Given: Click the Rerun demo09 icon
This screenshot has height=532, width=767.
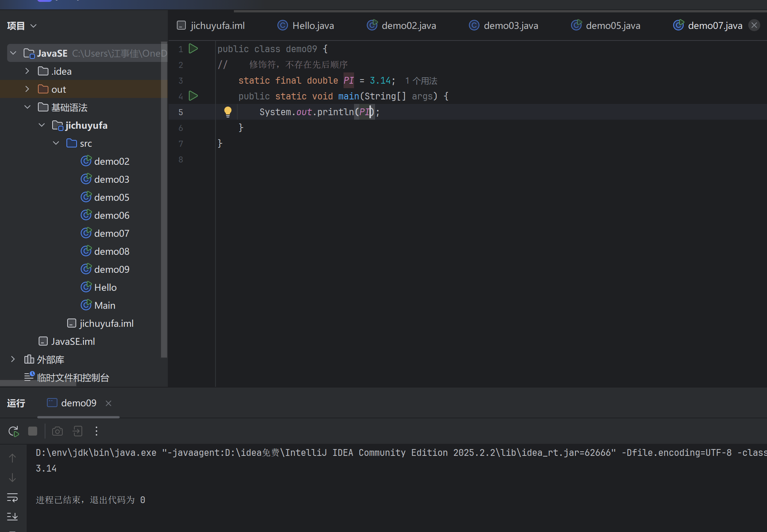Looking at the screenshot, I should (14, 431).
